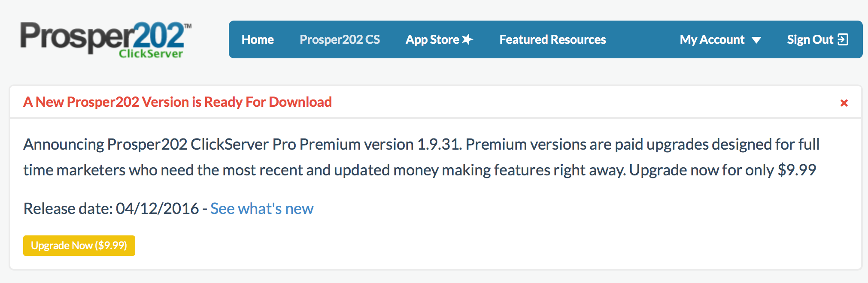This screenshot has height=283, width=868.
Task: Click the version number 1.9.31 text
Action: [x=438, y=145]
